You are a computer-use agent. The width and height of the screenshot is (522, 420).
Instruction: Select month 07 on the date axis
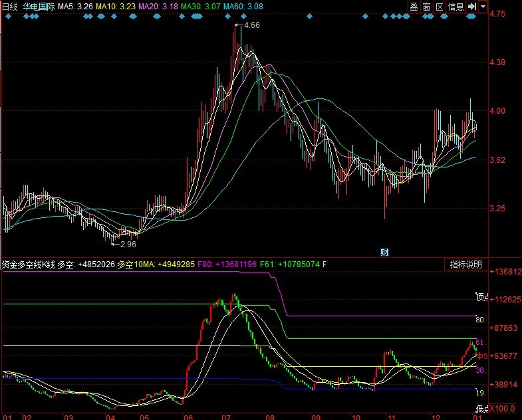[225, 417]
